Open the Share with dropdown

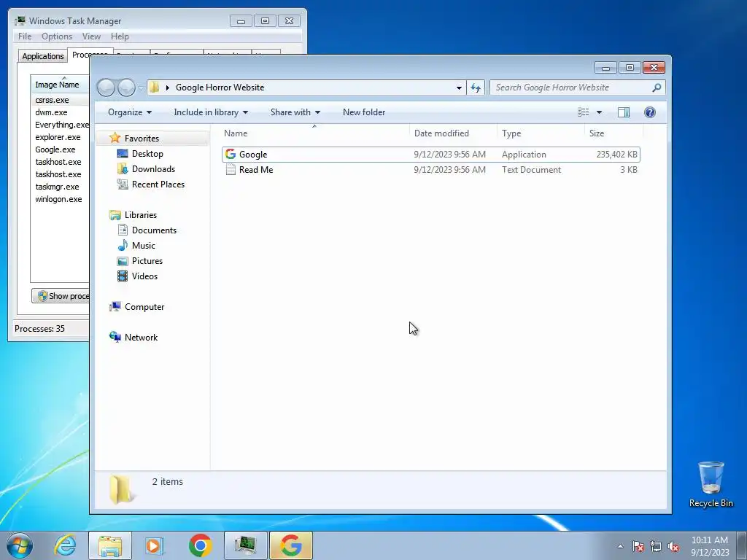(x=295, y=112)
